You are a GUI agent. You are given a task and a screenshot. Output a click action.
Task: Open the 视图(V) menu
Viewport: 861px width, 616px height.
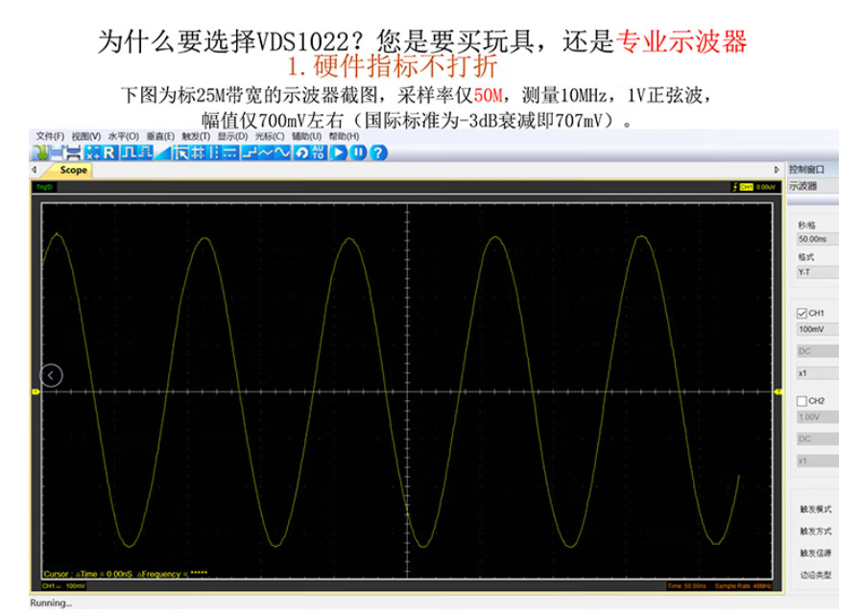[86, 136]
